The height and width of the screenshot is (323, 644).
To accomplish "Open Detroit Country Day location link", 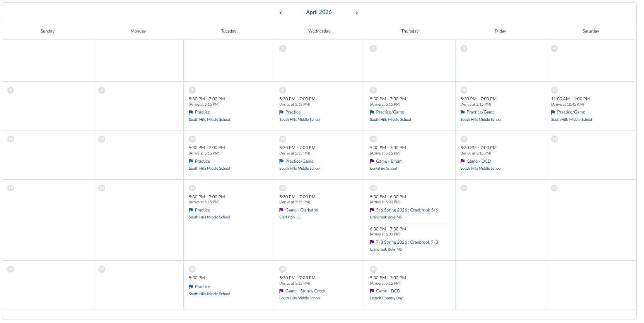I will (386, 298).
